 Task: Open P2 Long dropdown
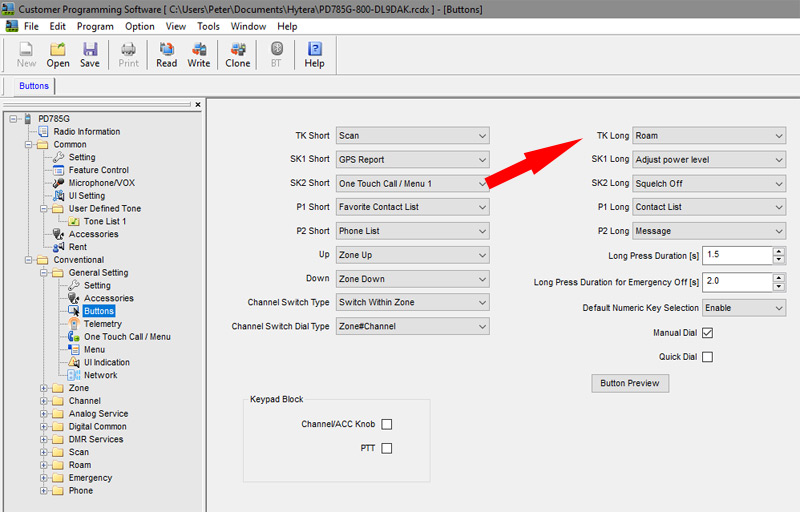pos(709,231)
